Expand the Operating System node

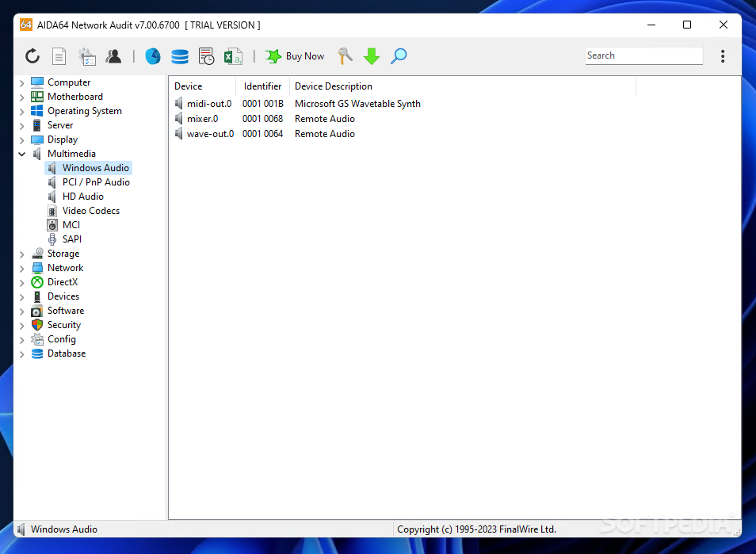click(x=21, y=112)
